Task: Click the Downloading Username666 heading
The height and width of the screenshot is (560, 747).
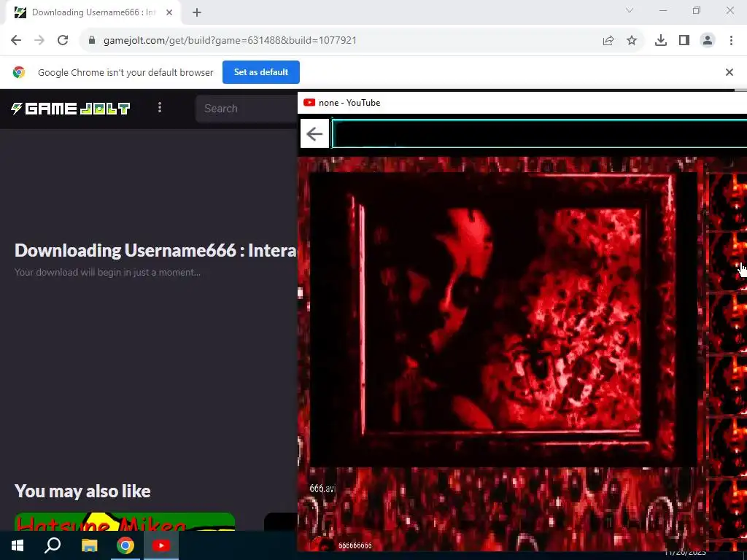Action: [155, 251]
